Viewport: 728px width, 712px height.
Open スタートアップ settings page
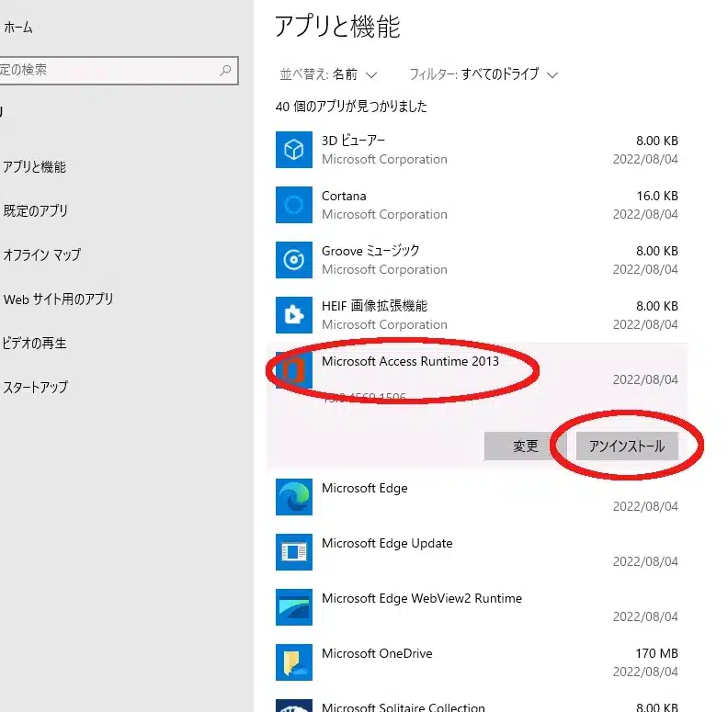pos(36,387)
